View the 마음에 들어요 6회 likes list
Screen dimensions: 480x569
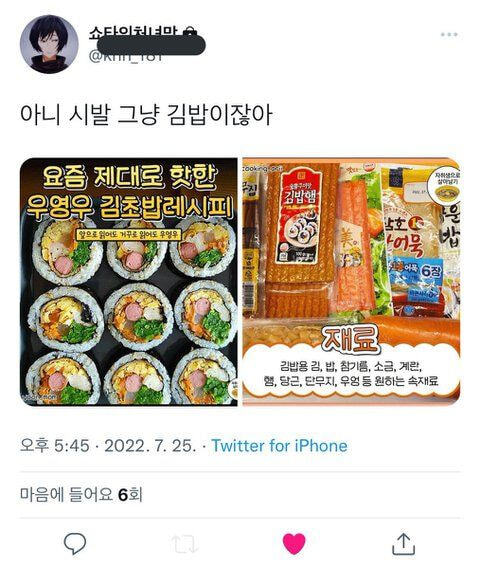(x=81, y=495)
